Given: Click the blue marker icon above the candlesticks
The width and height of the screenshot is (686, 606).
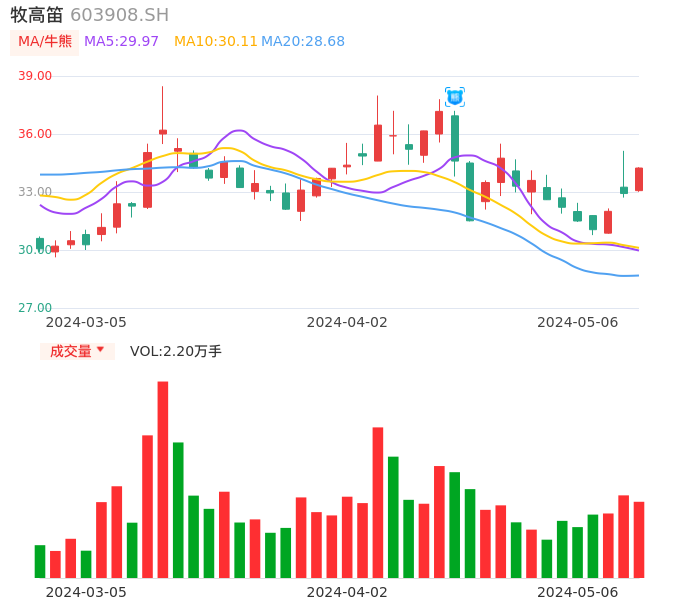Looking at the screenshot, I should pyautogui.click(x=455, y=97).
